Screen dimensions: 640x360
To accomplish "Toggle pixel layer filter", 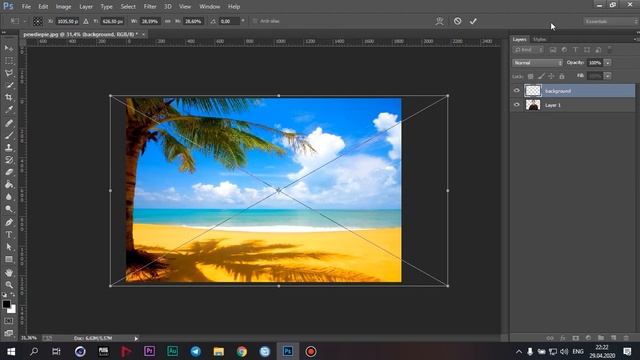I will click(553, 50).
